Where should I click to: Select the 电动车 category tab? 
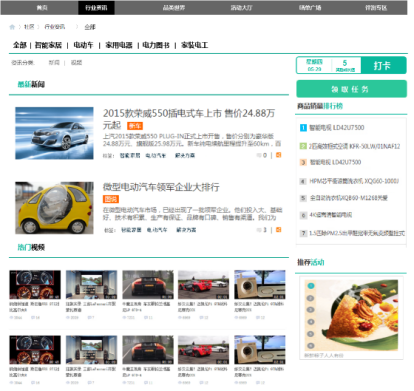point(83,45)
